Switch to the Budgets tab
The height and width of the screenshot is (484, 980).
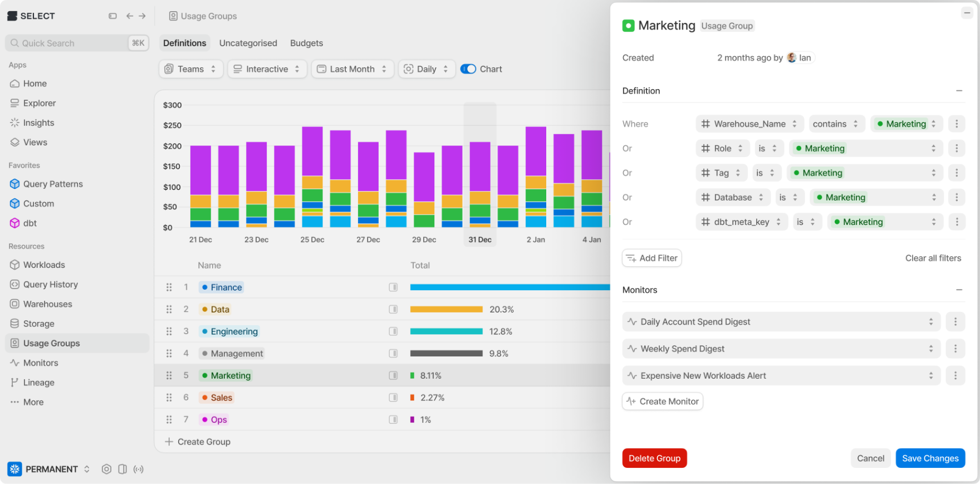[x=306, y=43]
